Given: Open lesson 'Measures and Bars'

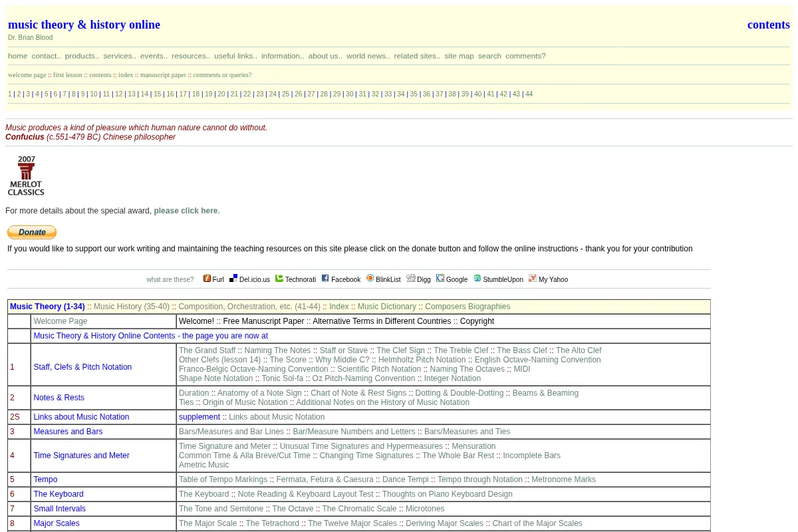Looking at the screenshot, I should 68,432.
